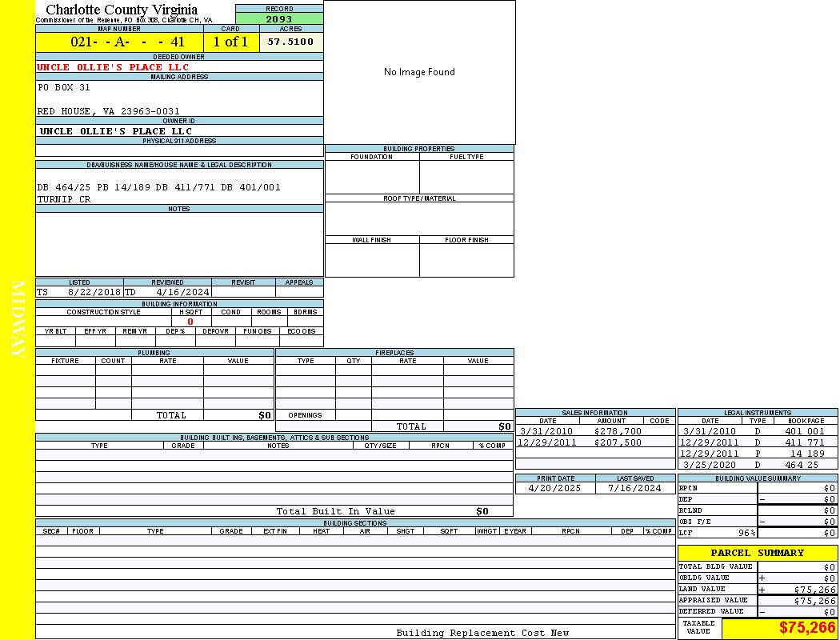
Task: Click the card count '1 of 1'
Action: [230, 42]
